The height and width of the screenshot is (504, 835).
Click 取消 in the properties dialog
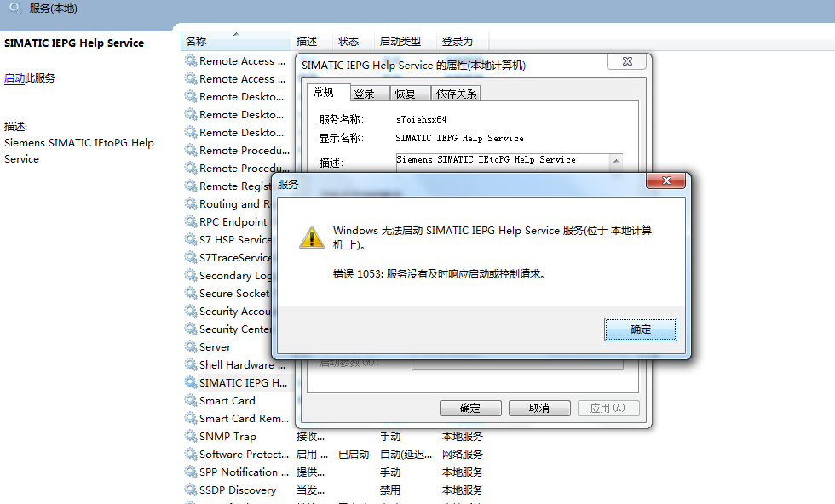click(539, 408)
